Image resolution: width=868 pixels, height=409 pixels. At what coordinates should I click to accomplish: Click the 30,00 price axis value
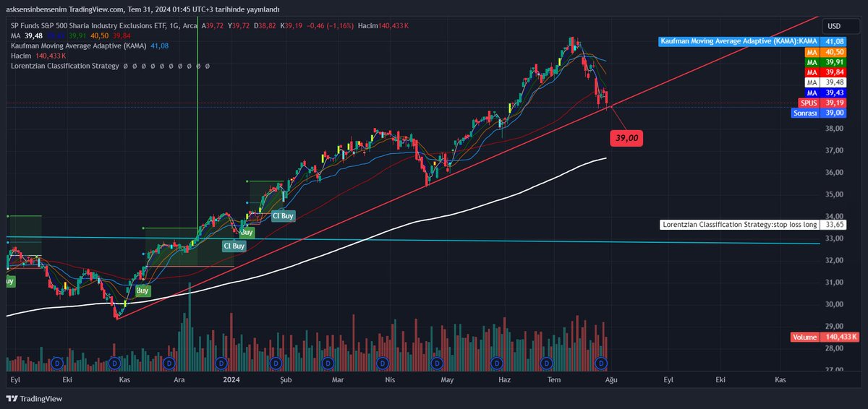[x=836, y=304]
